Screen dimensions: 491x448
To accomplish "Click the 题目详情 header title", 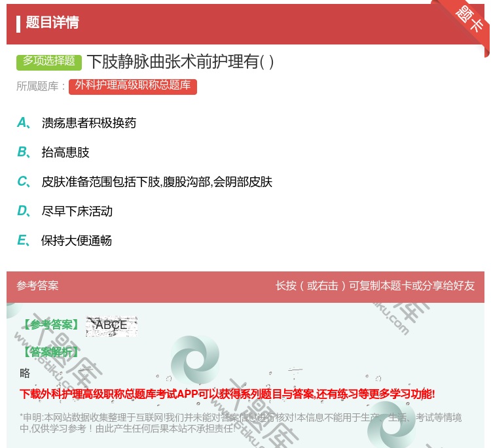I will [52, 23].
